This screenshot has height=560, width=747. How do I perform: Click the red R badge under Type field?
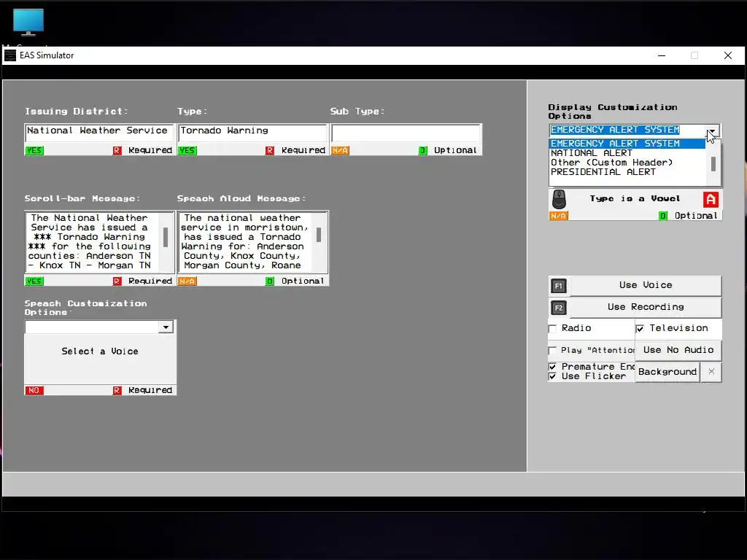click(x=270, y=150)
